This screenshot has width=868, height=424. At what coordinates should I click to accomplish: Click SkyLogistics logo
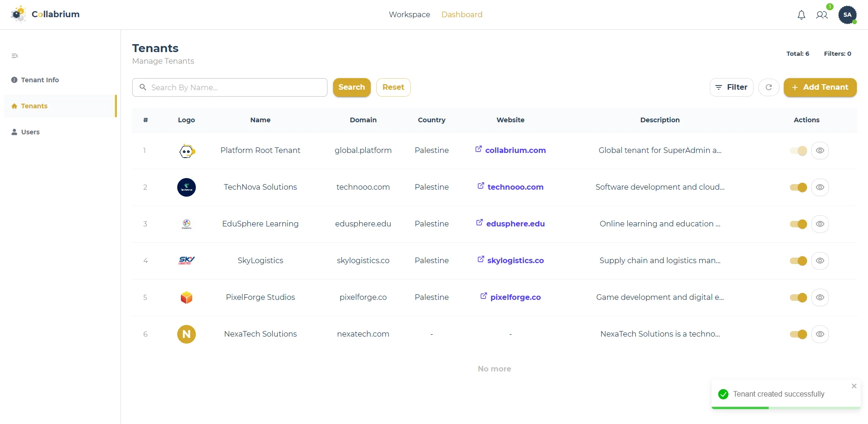pos(187,261)
